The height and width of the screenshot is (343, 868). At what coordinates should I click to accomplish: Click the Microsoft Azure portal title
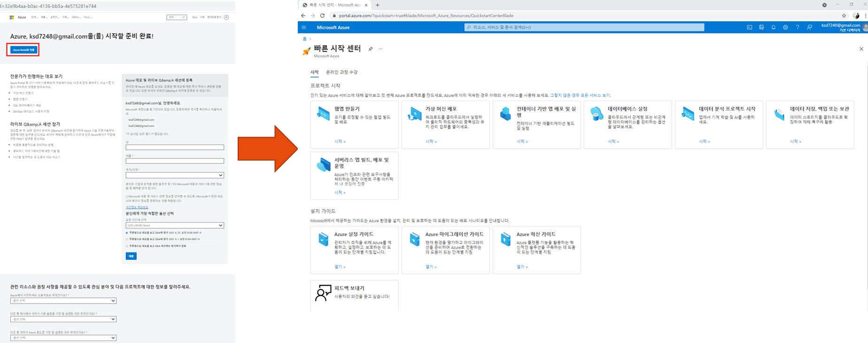pyautogui.click(x=333, y=28)
